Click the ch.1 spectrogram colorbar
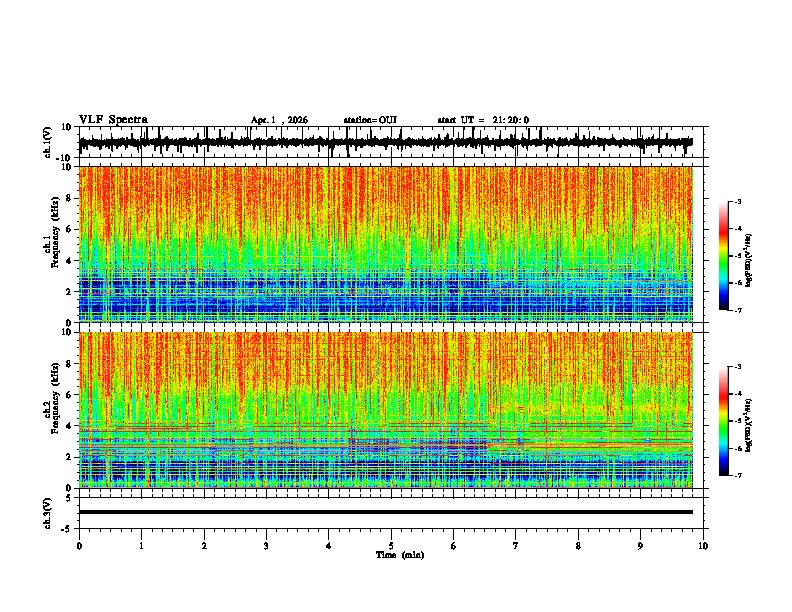The height and width of the screenshot is (612, 792). coord(723,256)
